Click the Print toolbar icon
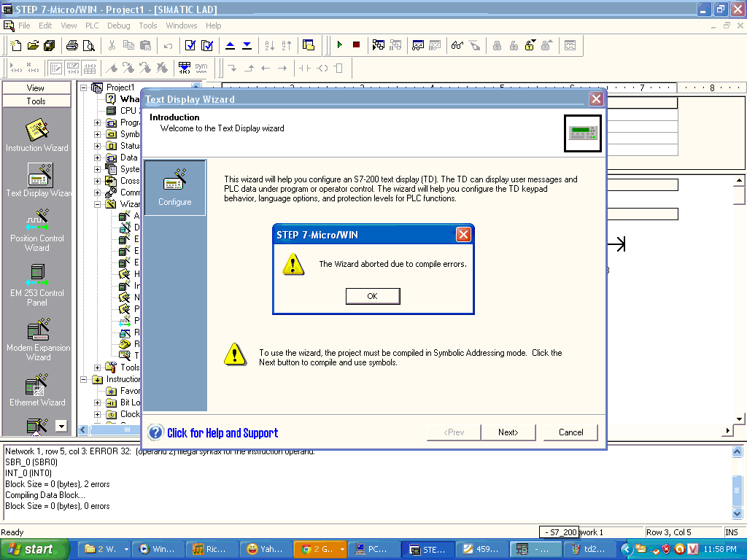This screenshot has height=560, width=747. tap(72, 45)
